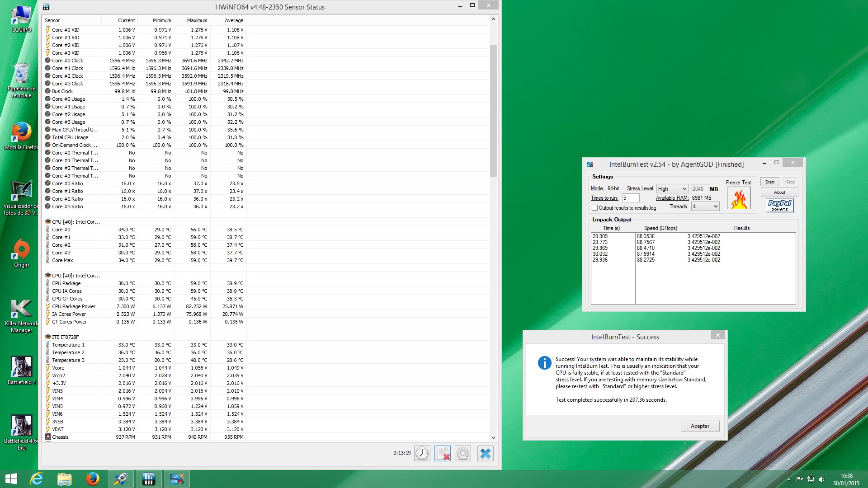Select the CPU Package Power sensor row
This screenshot has width=868, height=488.
coord(74,306)
